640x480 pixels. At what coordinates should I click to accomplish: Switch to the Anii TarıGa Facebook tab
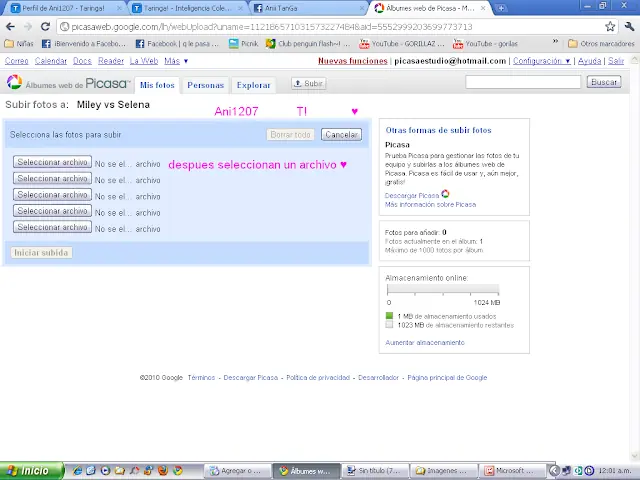tap(309, 8)
